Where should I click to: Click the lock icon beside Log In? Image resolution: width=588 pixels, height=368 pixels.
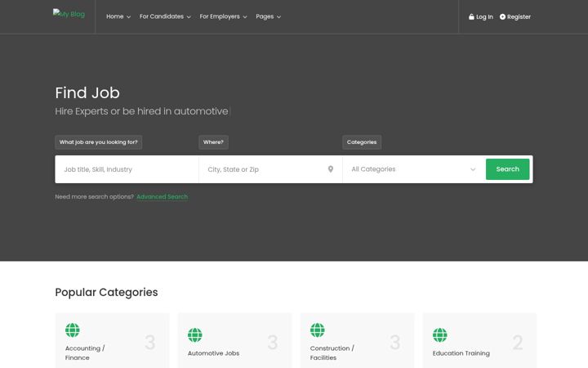471,16
